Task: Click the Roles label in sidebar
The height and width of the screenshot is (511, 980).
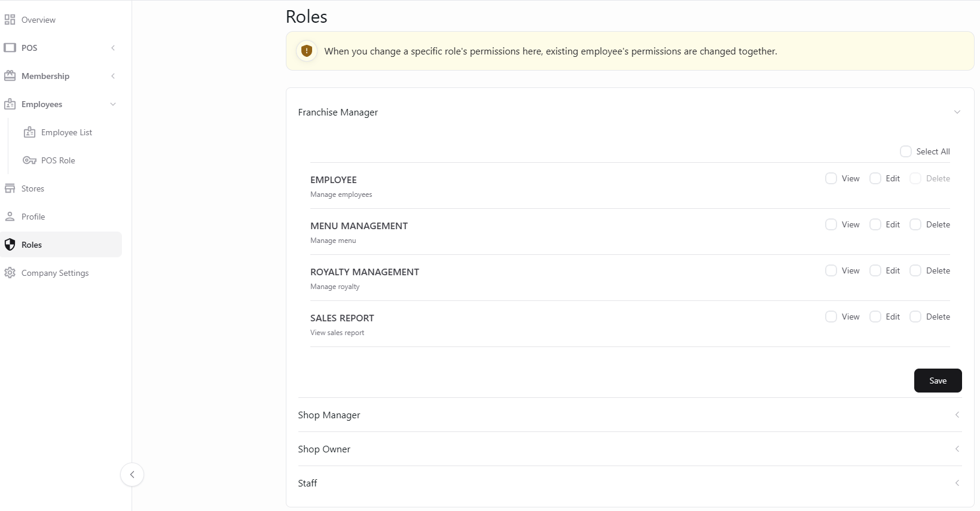Action: (x=32, y=245)
